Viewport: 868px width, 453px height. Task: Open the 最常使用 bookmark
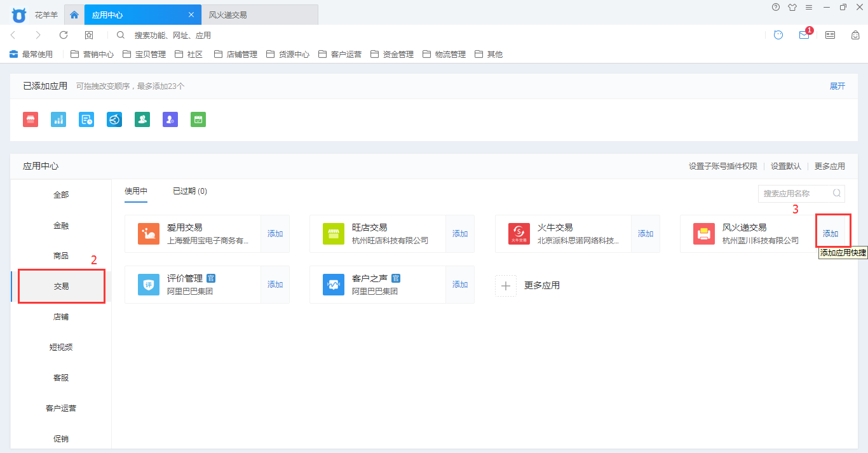[x=31, y=55]
